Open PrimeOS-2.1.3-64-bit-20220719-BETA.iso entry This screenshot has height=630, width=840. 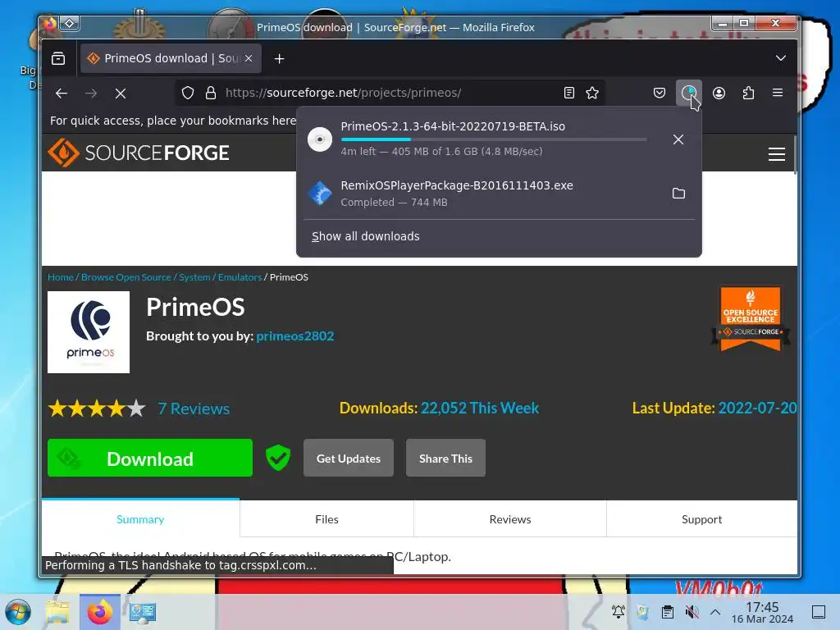[x=499, y=139]
